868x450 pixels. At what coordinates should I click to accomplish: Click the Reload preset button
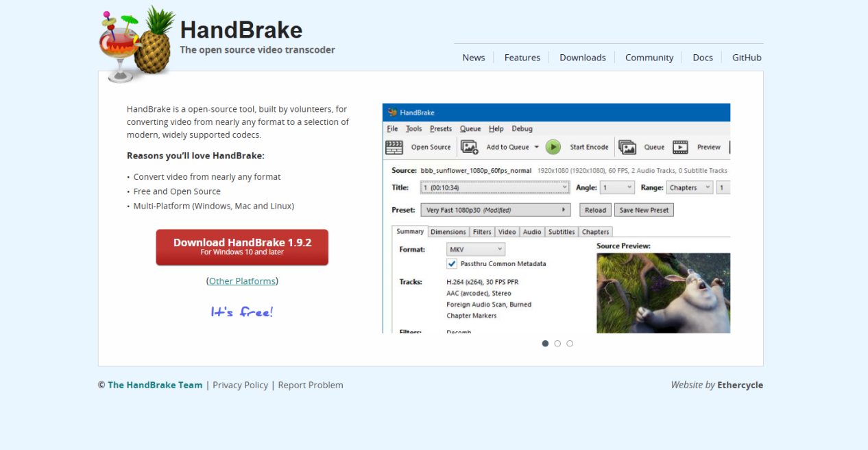595,210
